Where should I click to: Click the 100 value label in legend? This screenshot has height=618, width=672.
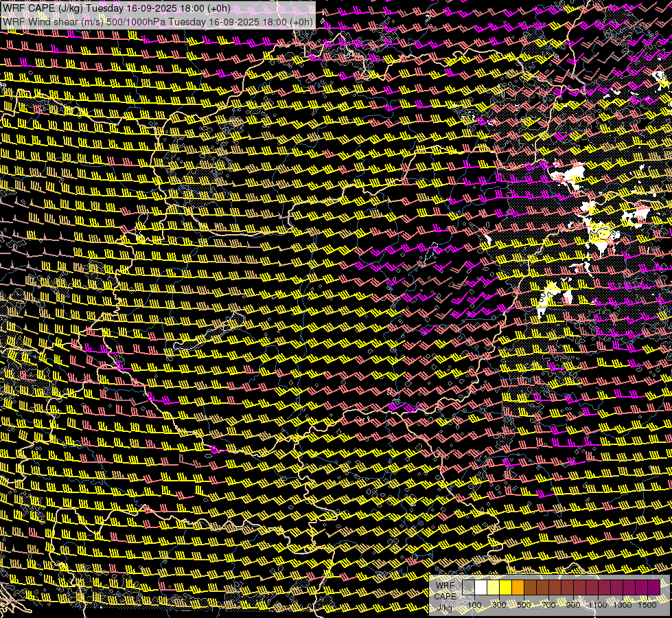pyautogui.click(x=474, y=605)
